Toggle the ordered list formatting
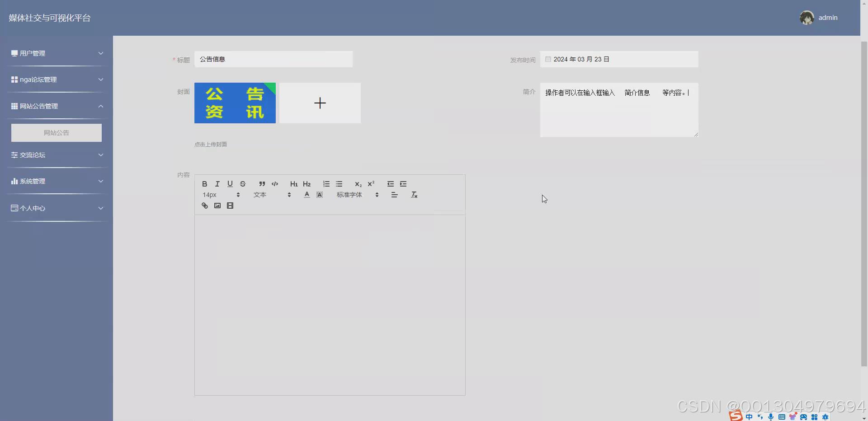 (326, 184)
